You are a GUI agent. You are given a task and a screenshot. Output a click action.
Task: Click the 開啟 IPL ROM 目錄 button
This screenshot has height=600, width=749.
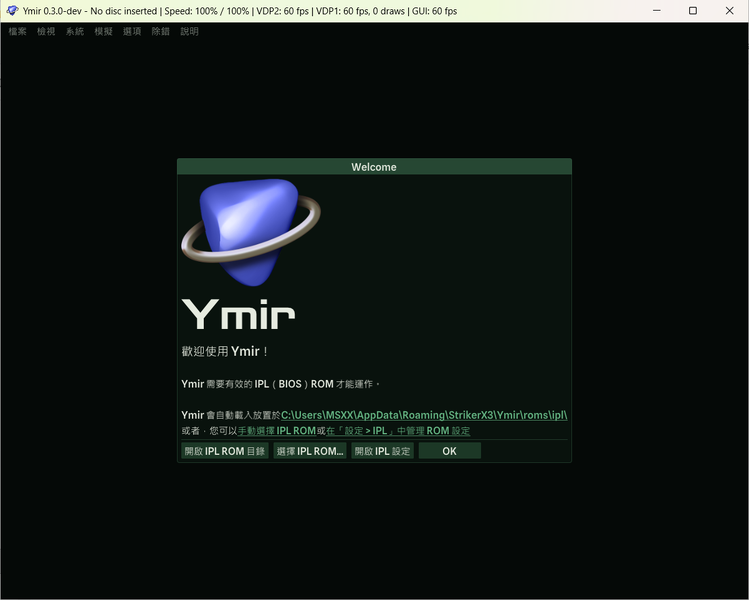click(x=225, y=451)
